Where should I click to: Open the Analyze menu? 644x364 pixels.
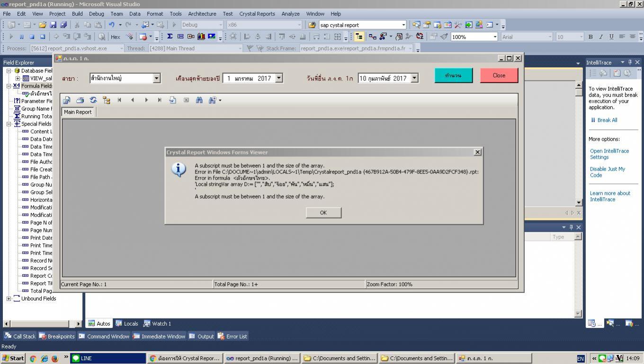(290, 14)
